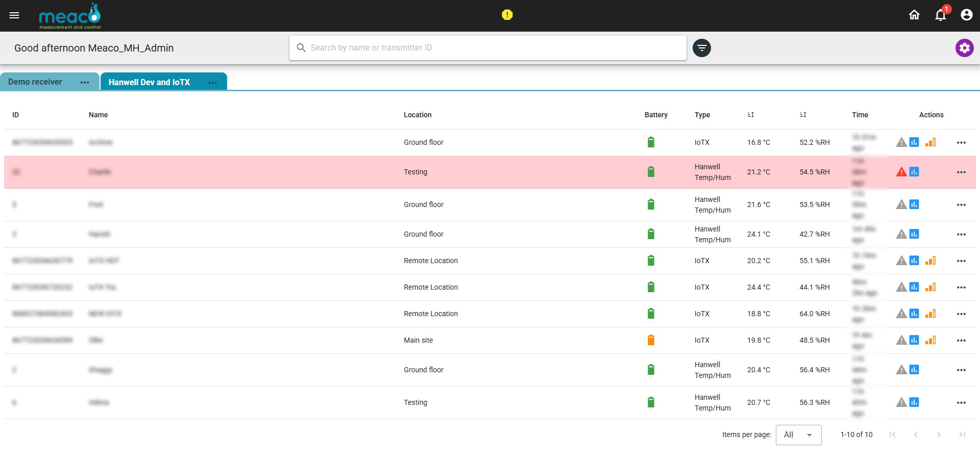980x461 pixels.
Task: Open graph icon in 21.6 °C row
Action: coord(914,204)
